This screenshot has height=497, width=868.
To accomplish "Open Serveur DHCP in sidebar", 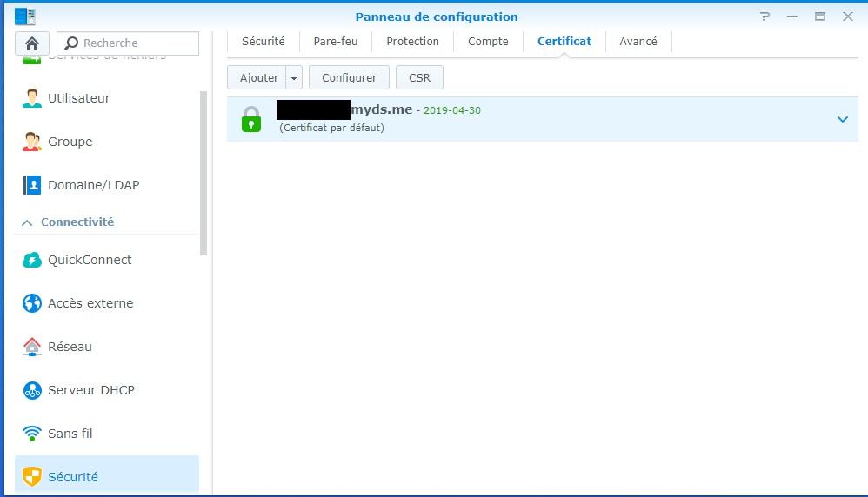I will click(107, 390).
